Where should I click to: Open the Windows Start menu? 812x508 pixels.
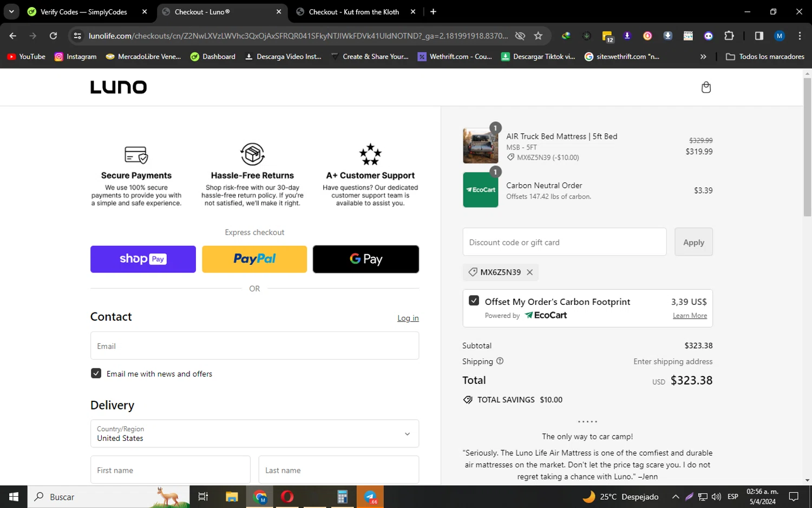click(14, 497)
